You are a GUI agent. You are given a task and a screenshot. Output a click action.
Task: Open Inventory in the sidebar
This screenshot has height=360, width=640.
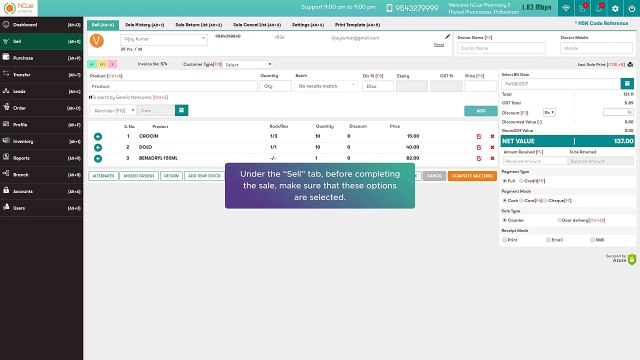click(41, 141)
